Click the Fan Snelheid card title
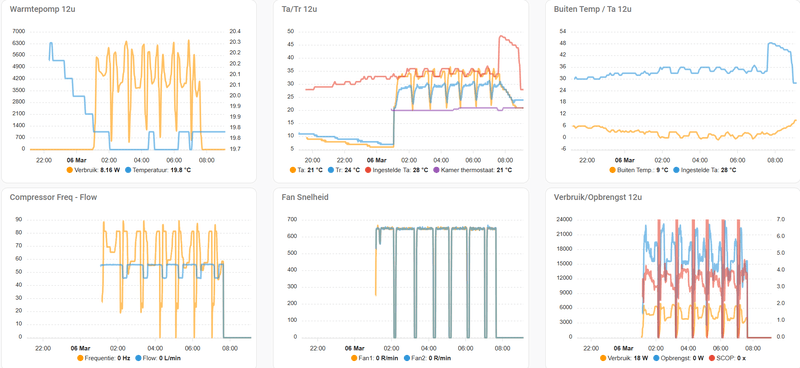This screenshot has height=368, width=800. point(305,197)
